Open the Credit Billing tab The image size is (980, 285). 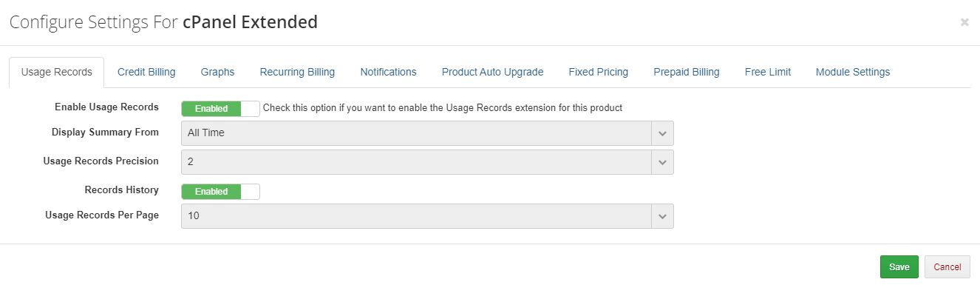pos(146,73)
